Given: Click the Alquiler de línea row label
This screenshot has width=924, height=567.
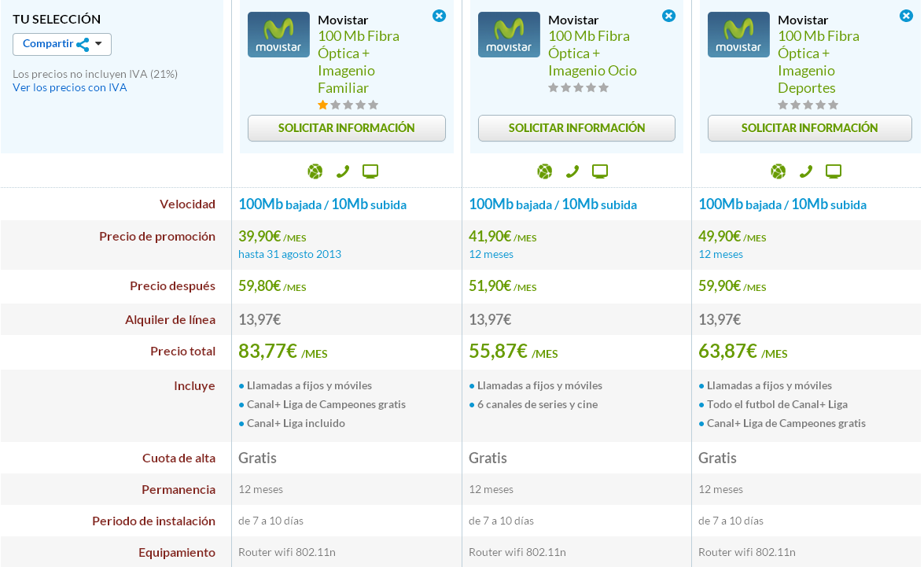Looking at the screenshot, I should (171, 319).
